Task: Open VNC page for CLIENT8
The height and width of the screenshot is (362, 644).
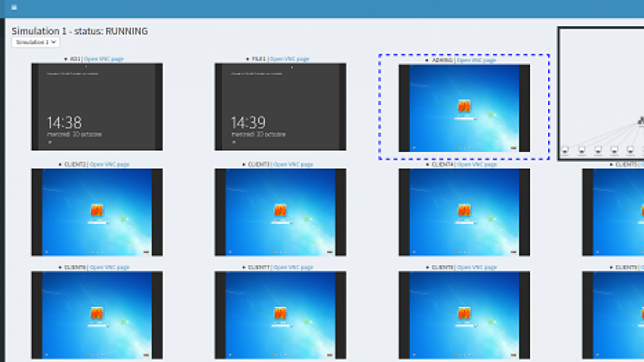Action: click(x=476, y=267)
